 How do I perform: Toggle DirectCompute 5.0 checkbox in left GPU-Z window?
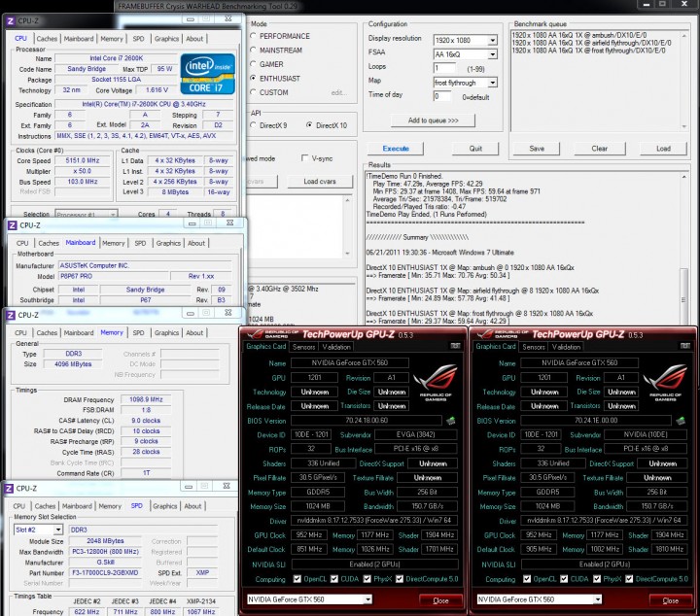(400, 579)
